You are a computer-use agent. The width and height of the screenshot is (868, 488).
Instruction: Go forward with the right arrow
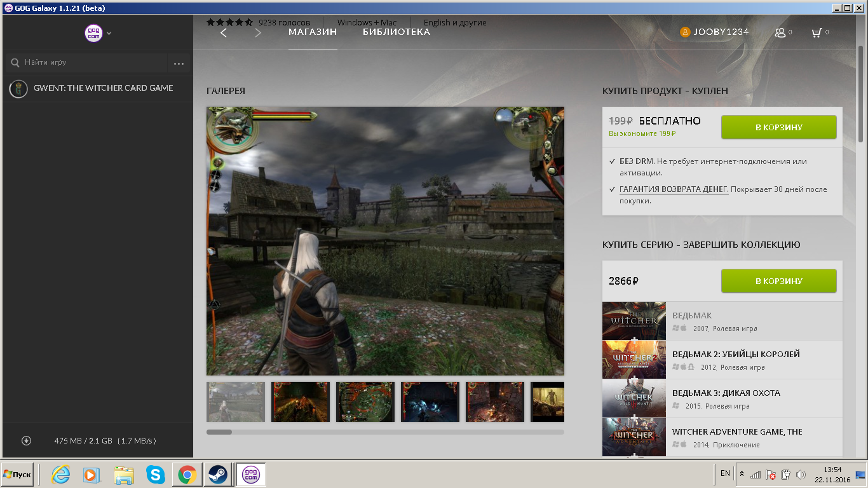click(257, 33)
